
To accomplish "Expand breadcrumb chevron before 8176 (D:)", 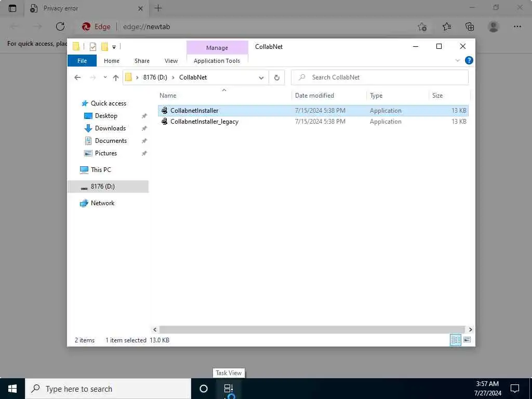I will (137, 78).
